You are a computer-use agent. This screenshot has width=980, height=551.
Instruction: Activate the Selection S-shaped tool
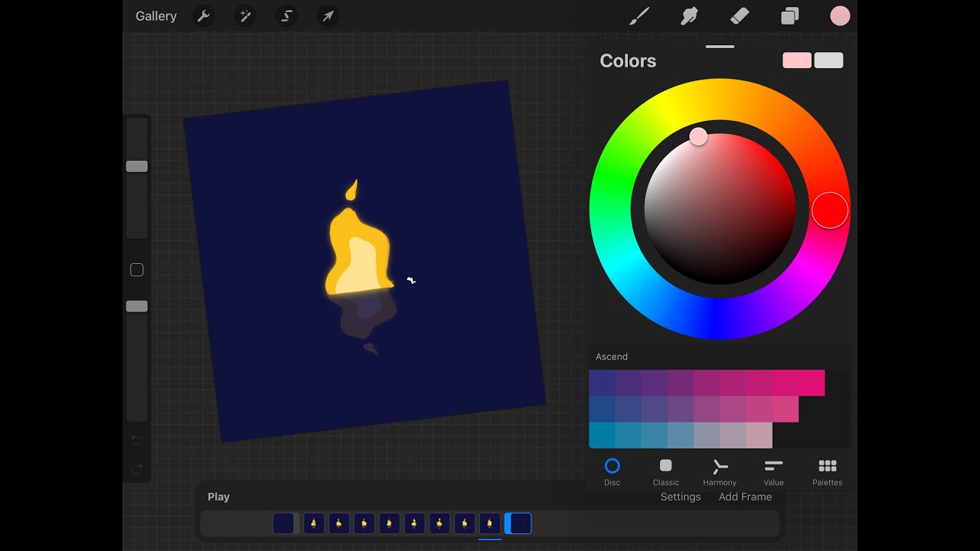(x=287, y=16)
